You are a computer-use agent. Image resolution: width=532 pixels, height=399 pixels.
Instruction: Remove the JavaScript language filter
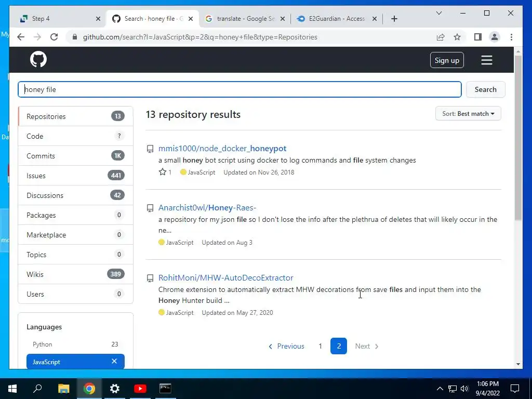[x=114, y=362]
